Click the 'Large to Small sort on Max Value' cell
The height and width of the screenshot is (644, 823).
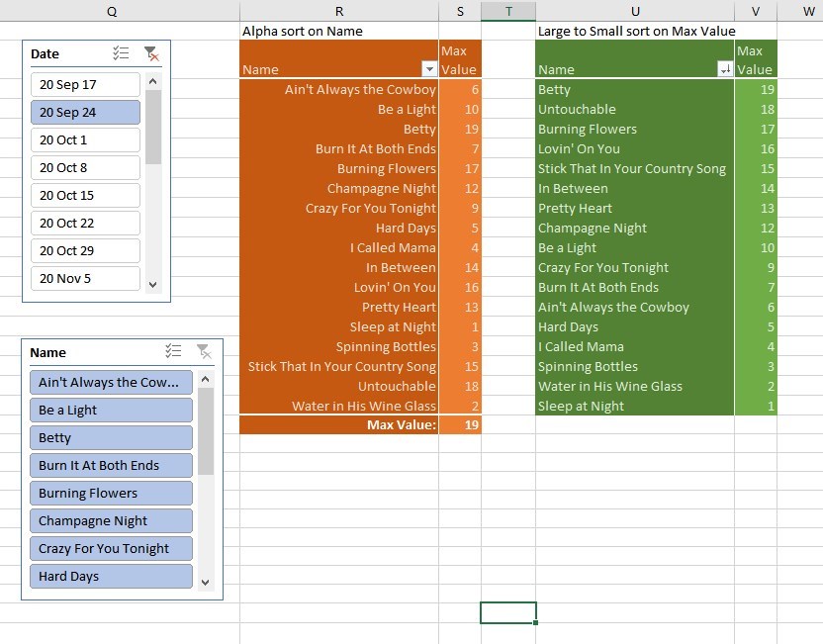[635, 31]
